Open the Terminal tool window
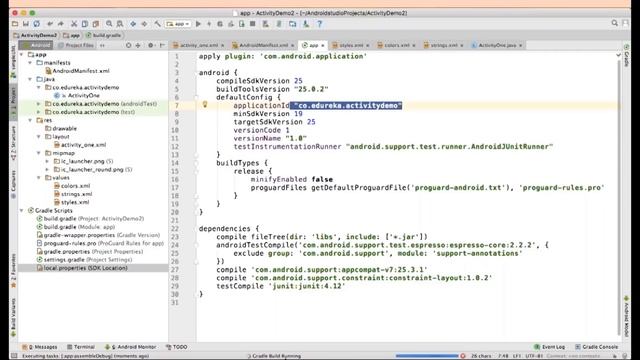 click(81, 347)
